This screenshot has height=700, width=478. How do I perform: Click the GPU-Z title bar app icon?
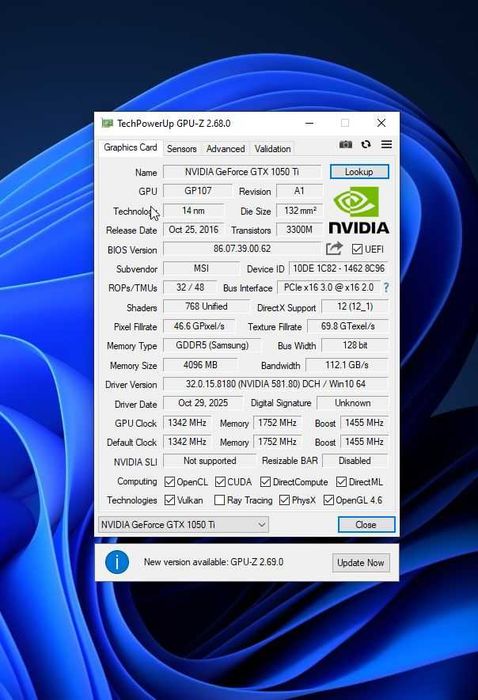tap(107, 123)
